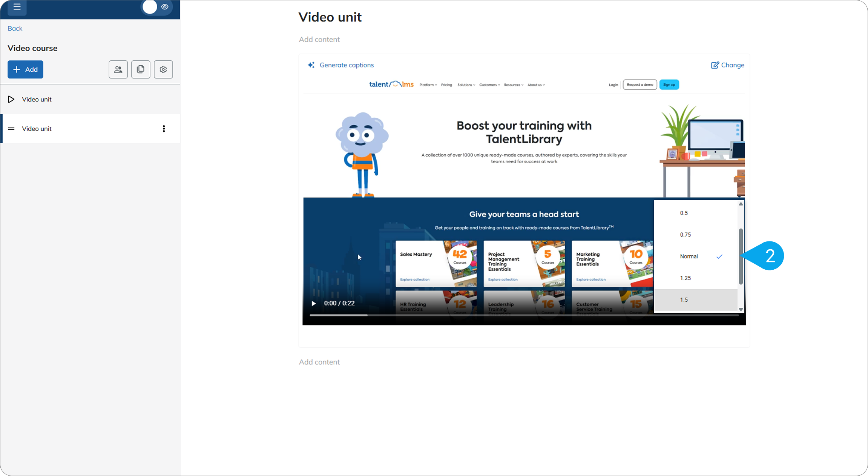Open the three-dot menu of Video unit
The height and width of the screenshot is (476, 868).
click(164, 129)
